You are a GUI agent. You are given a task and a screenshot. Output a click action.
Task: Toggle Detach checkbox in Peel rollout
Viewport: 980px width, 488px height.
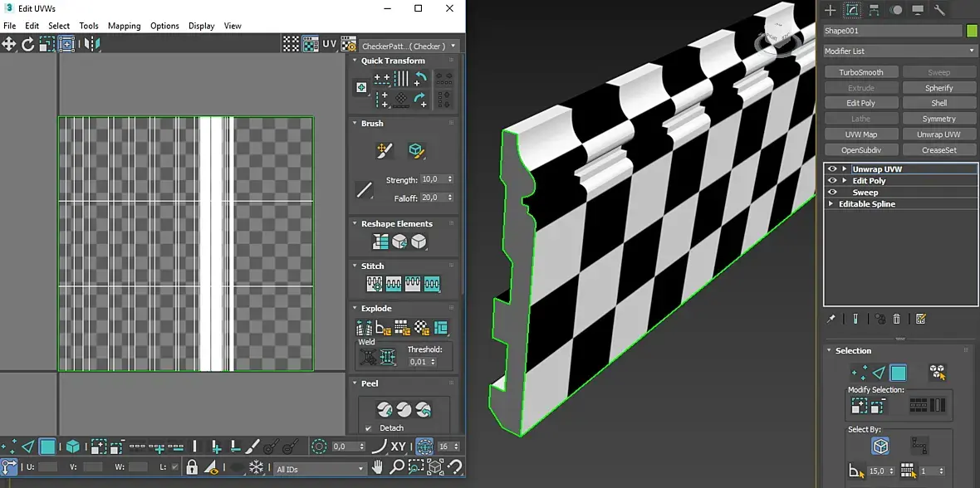point(368,428)
